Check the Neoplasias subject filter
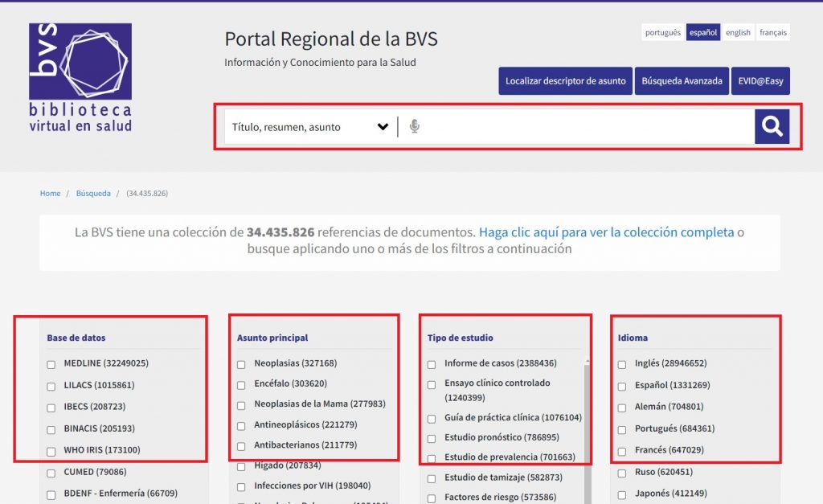This screenshot has width=823, height=504. 241,364
